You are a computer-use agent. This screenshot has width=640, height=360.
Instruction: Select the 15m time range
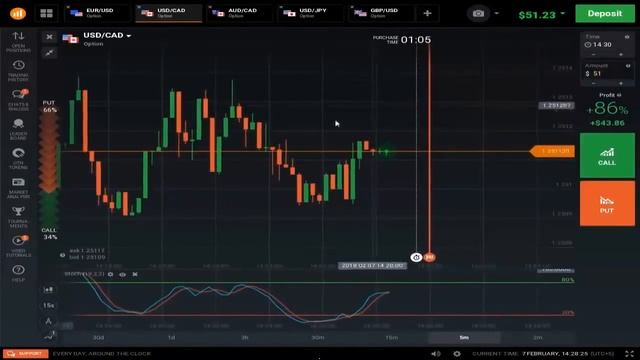click(x=391, y=338)
